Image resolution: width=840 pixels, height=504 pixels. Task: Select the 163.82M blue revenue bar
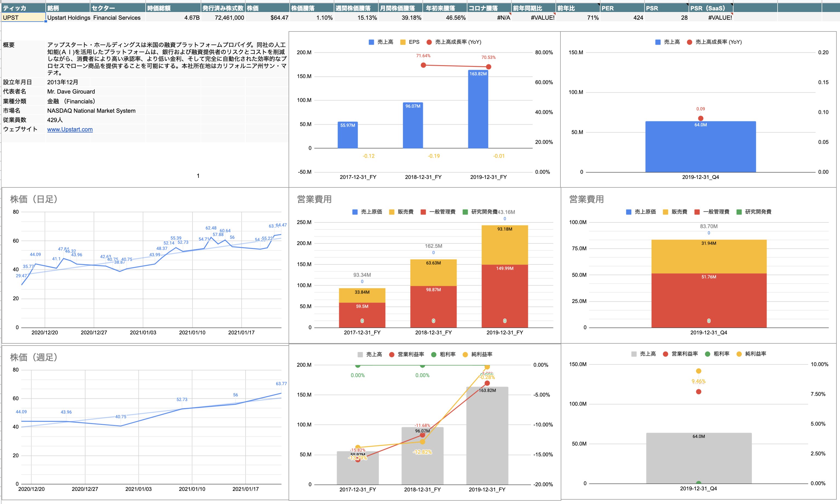click(478, 109)
